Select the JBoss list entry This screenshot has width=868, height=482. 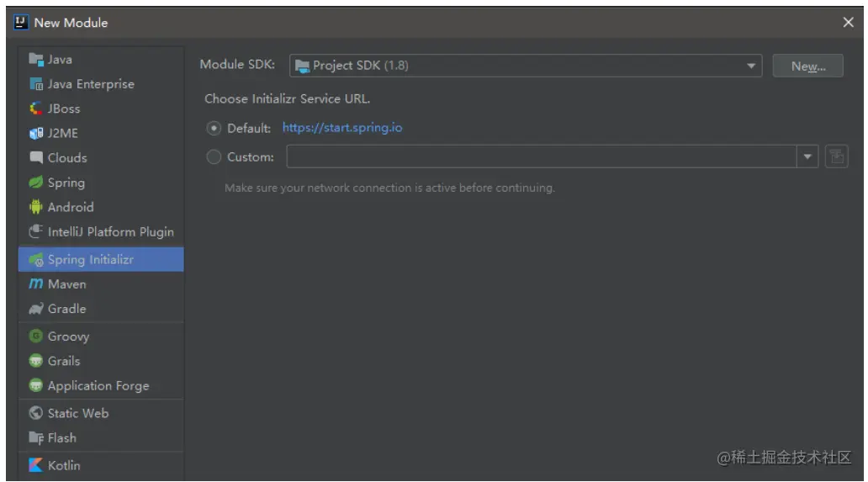tap(101, 109)
